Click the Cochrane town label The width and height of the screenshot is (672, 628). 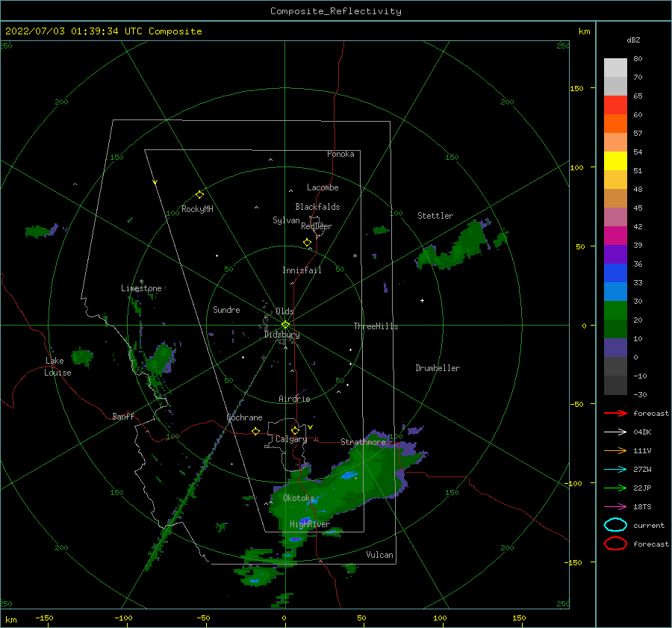(244, 417)
